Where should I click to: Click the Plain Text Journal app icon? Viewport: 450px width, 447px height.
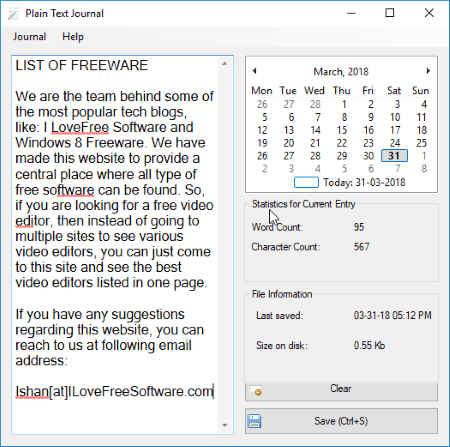point(14,14)
